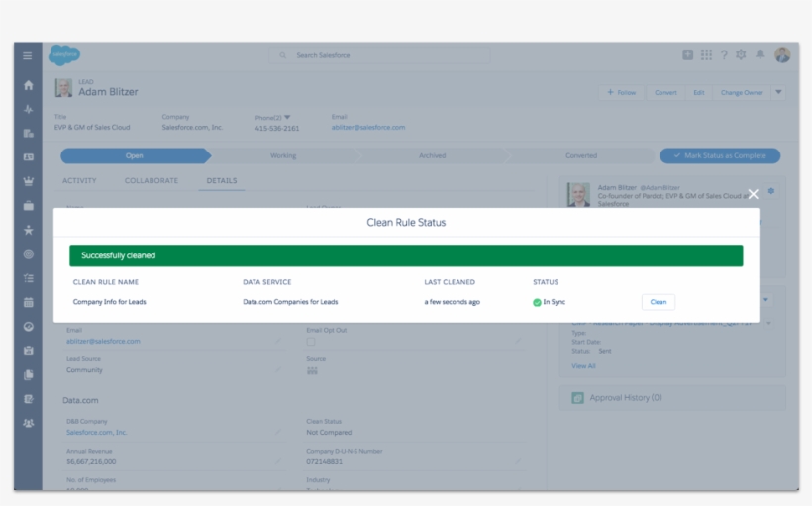This screenshot has width=812, height=506.
Task: Open the Files icon in sidebar
Action: coord(28,374)
